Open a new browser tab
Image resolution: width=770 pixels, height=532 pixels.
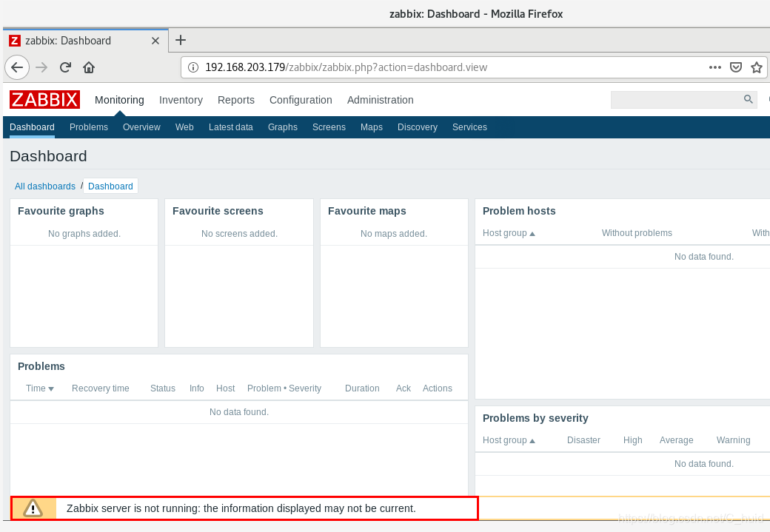[181, 40]
